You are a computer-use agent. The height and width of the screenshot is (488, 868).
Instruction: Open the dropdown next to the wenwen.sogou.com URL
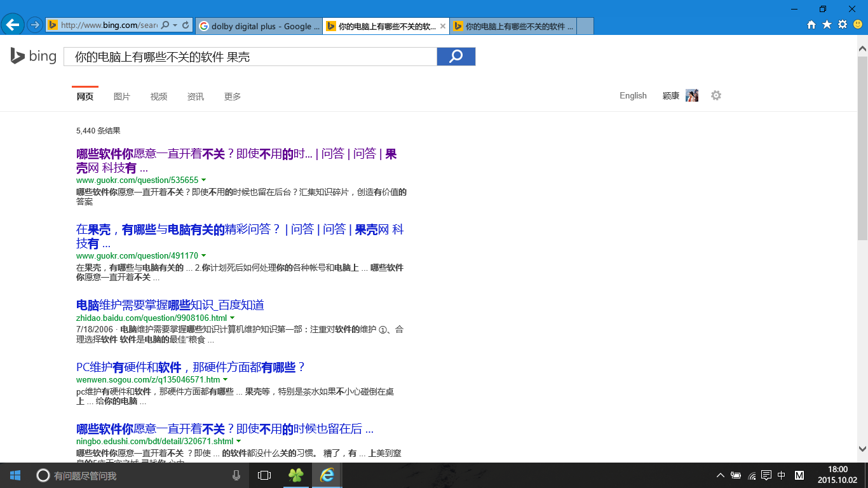225,380
